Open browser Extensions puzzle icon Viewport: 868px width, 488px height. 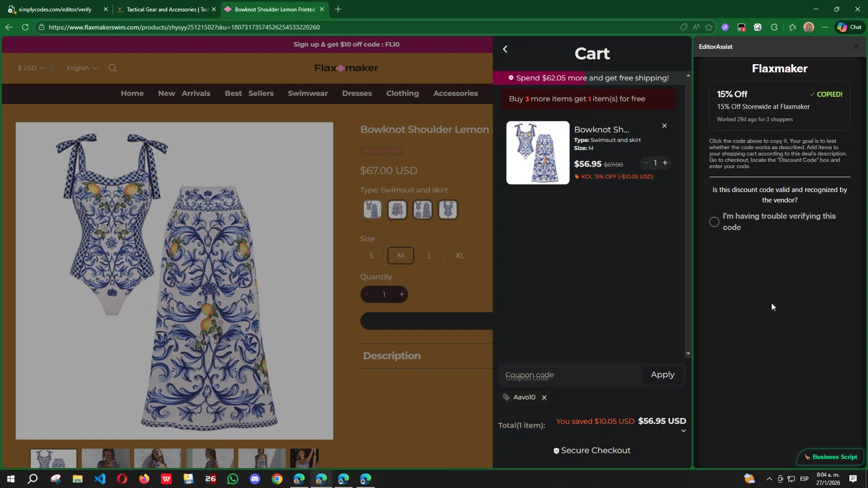click(x=774, y=27)
